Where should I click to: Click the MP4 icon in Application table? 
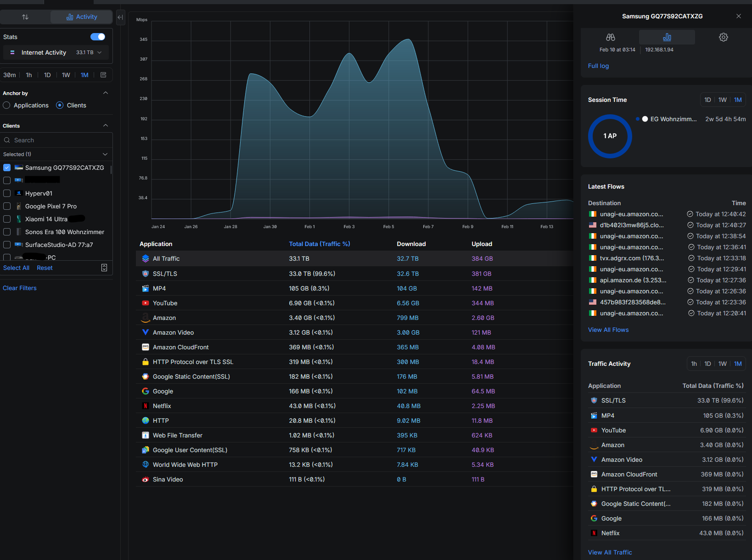point(146,288)
